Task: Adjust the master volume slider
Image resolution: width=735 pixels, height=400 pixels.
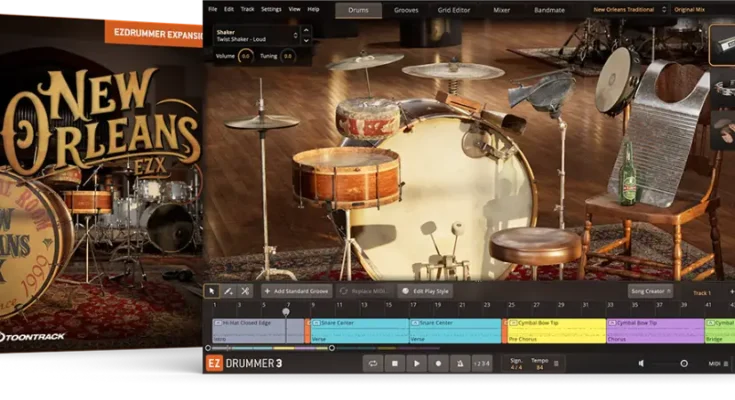Action: (684, 363)
